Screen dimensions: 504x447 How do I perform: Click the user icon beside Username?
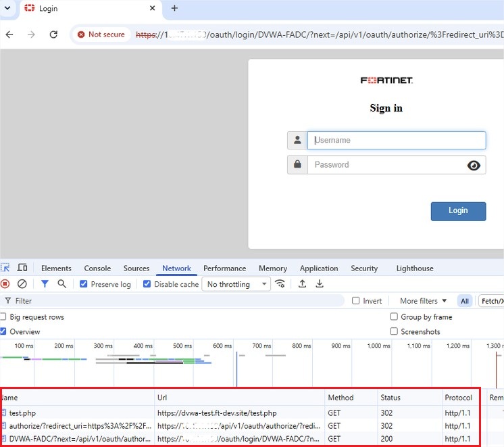[x=297, y=140]
